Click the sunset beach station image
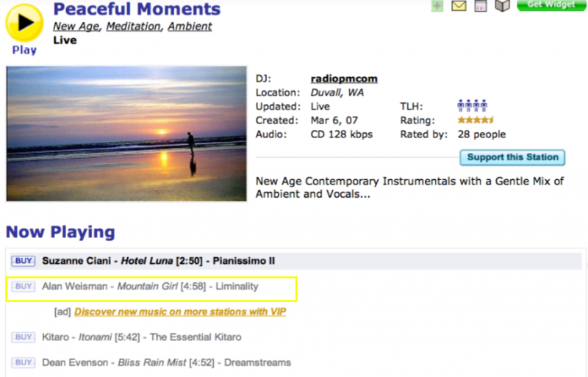 click(126, 134)
